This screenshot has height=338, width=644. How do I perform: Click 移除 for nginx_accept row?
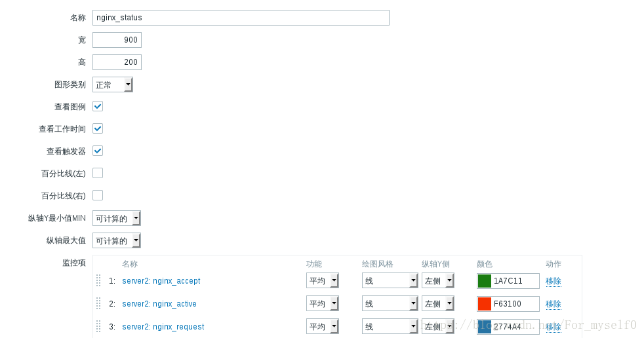coord(553,281)
